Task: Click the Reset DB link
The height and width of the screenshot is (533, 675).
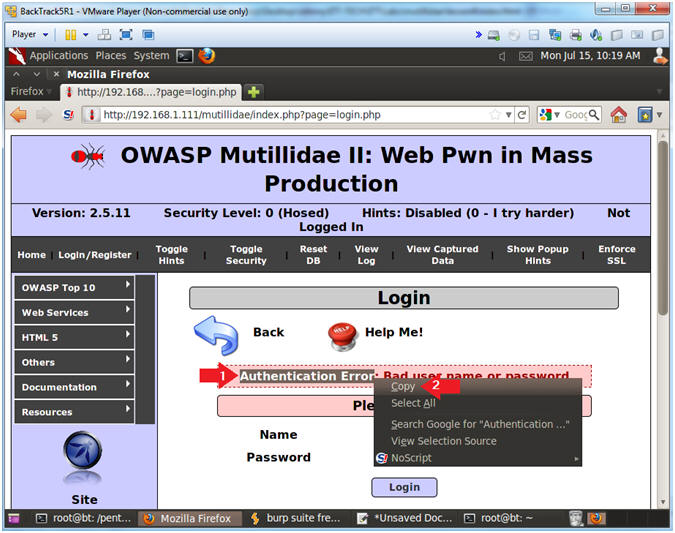Action: 313,254
